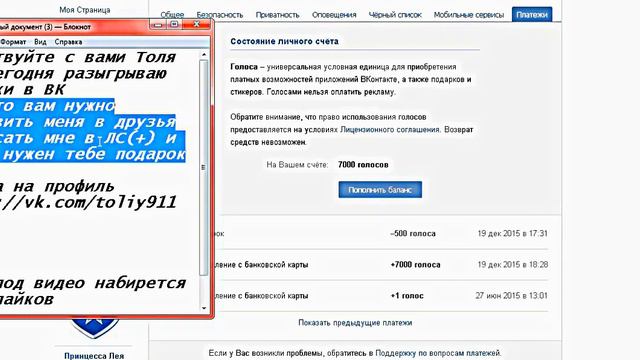640x360 pixels.
Task: Click Notepad scrollbar down arrow
Action: pyautogui.click(x=204, y=308)
